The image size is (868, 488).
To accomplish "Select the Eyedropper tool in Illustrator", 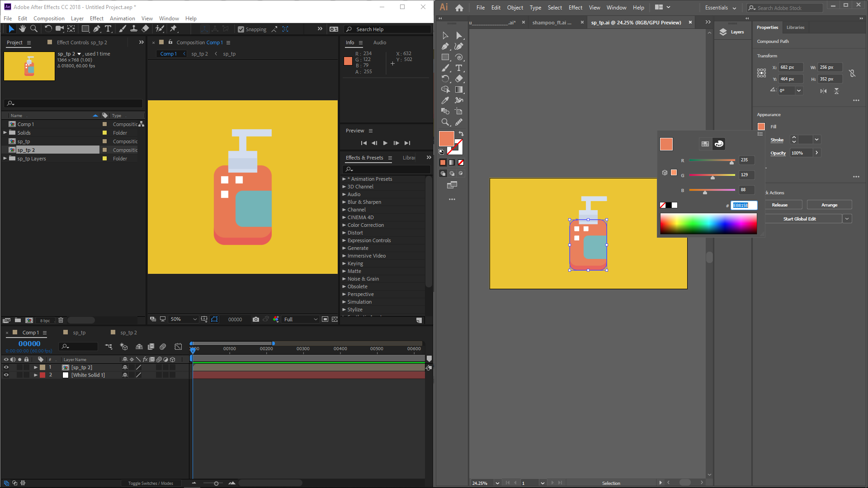I will (x=445, y=100).
